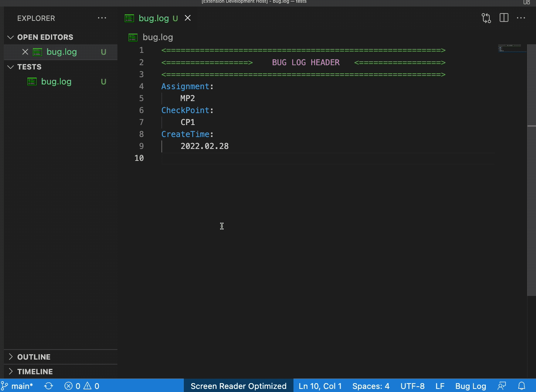Click the Assignment: key on line 4
The width and height of the screenshot is (536, 392).
(187, 86)
